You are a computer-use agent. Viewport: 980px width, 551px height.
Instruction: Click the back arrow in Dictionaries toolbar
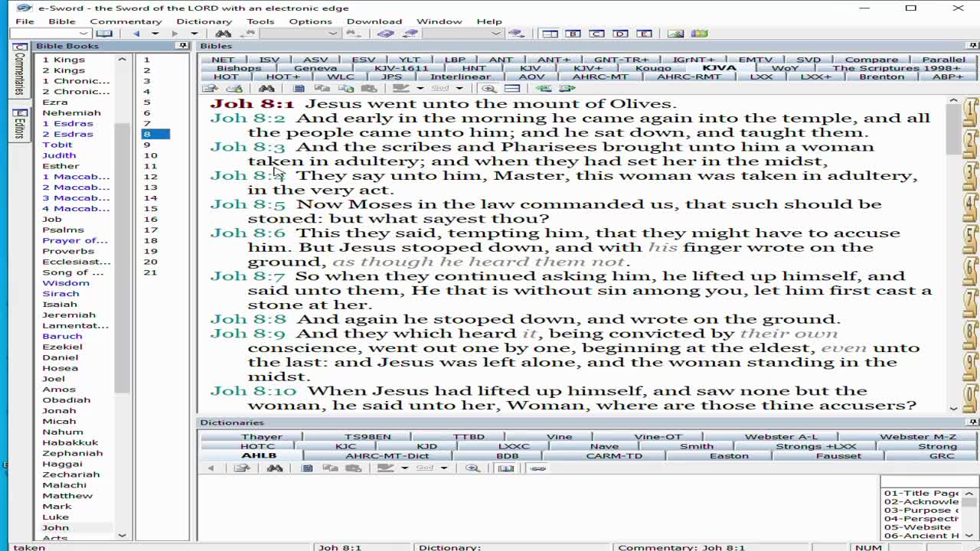click(211, 468)
